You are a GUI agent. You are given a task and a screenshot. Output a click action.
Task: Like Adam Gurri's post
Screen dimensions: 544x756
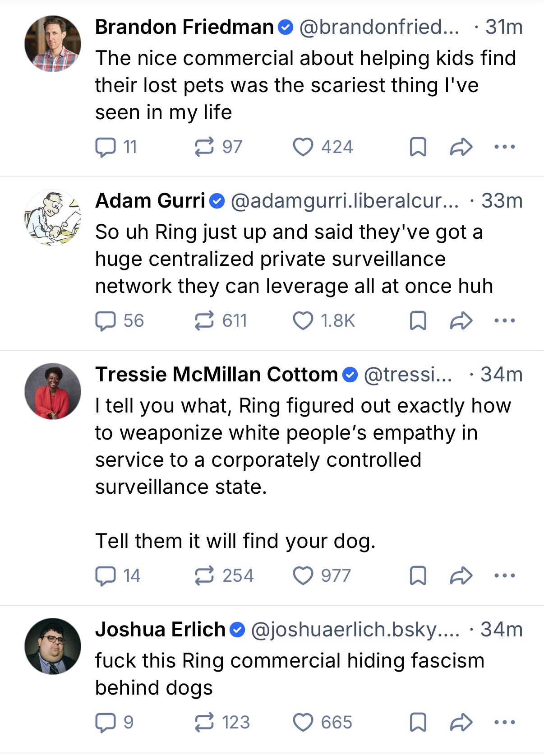pyautogui.click(x=303, y=321)
